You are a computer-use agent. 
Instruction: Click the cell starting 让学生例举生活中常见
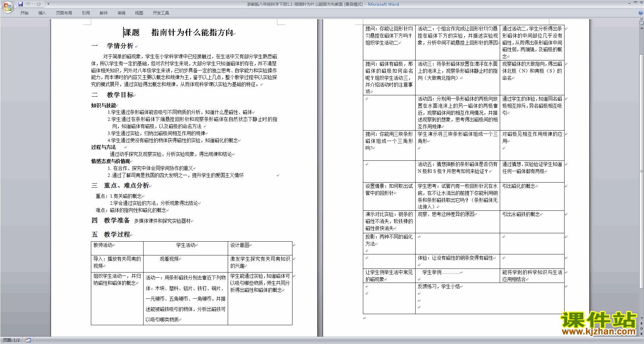pos(389,276)
